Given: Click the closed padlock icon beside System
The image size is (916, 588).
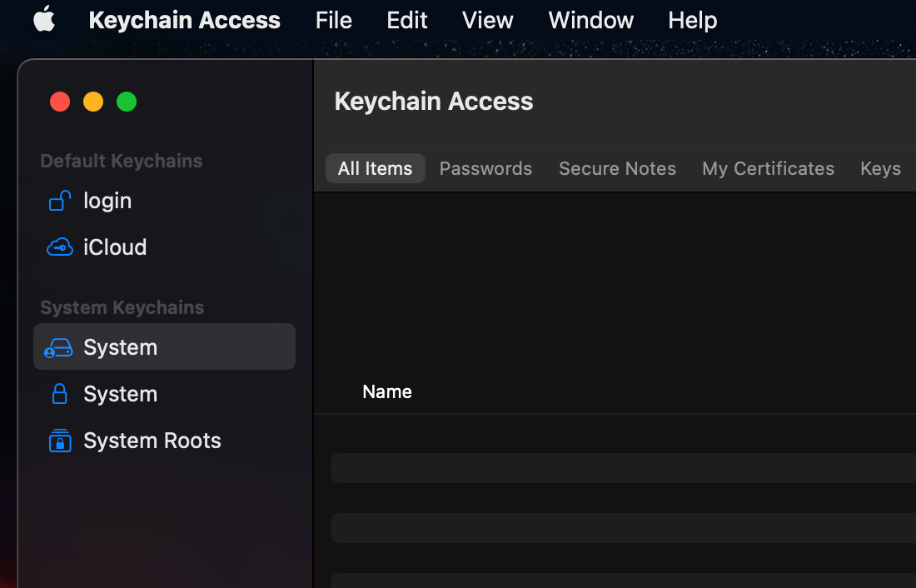Looking at the screenshot, I should (59, 394).
